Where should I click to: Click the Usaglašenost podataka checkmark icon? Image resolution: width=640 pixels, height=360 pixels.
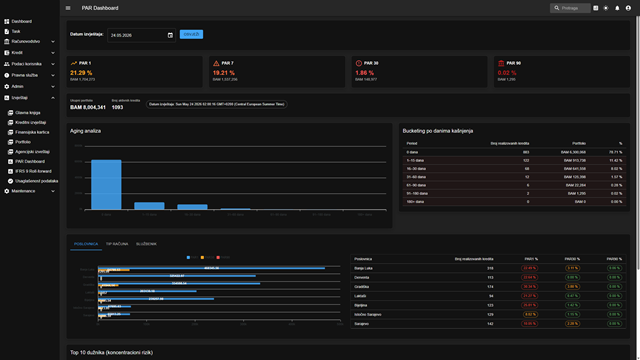pyautogui.click(x=11, y=181)
